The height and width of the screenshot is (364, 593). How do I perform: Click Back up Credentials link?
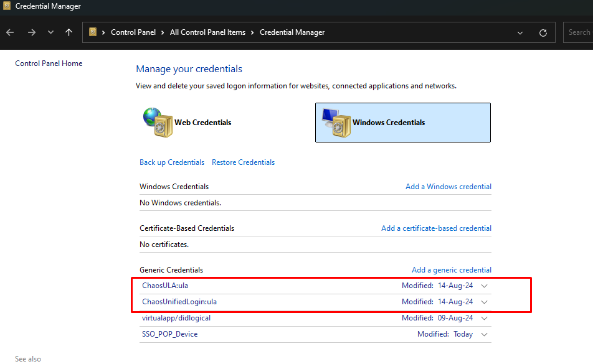tap(172, 162)
